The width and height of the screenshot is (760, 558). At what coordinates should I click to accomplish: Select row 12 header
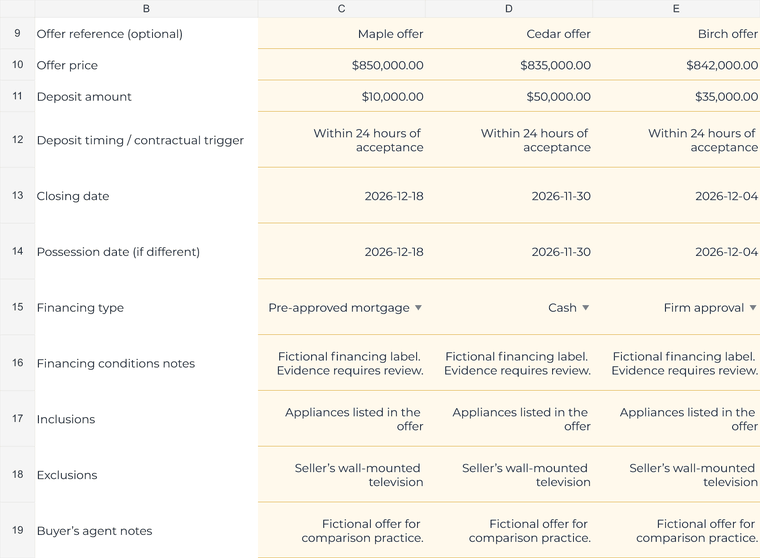(x=17, y=140)
